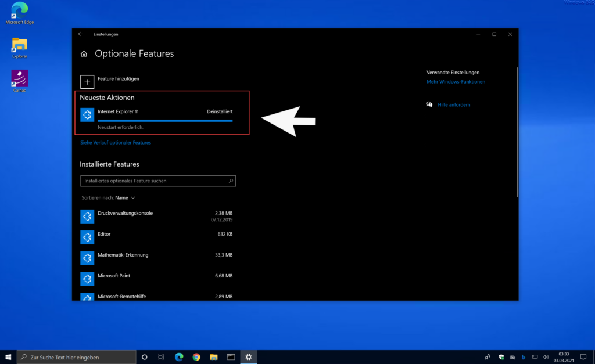Maximize the Einstellungen window
Image resolution: width=595 pixels, height=364 pixels.
[x=494, y=34]
